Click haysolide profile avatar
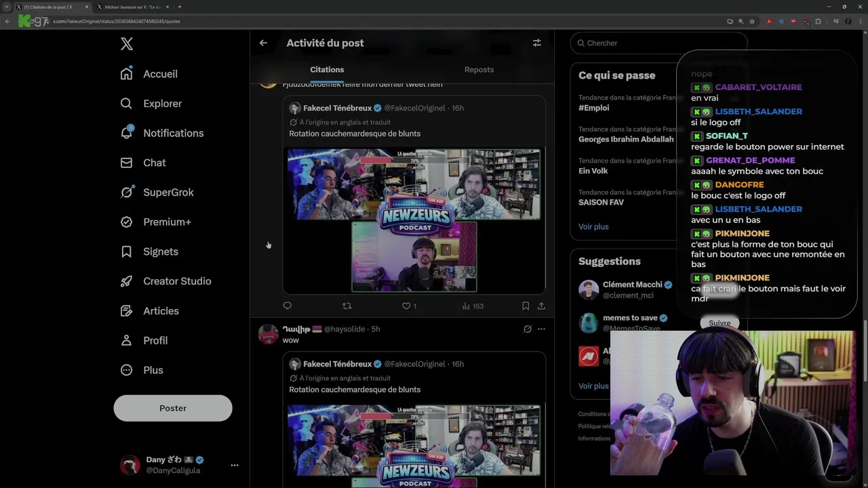868x488 pixels. coord(269,334)
